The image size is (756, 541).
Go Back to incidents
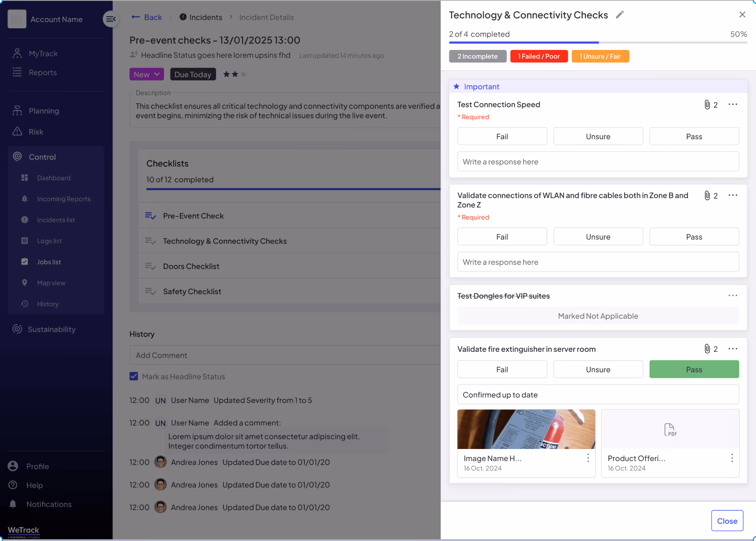147,17
